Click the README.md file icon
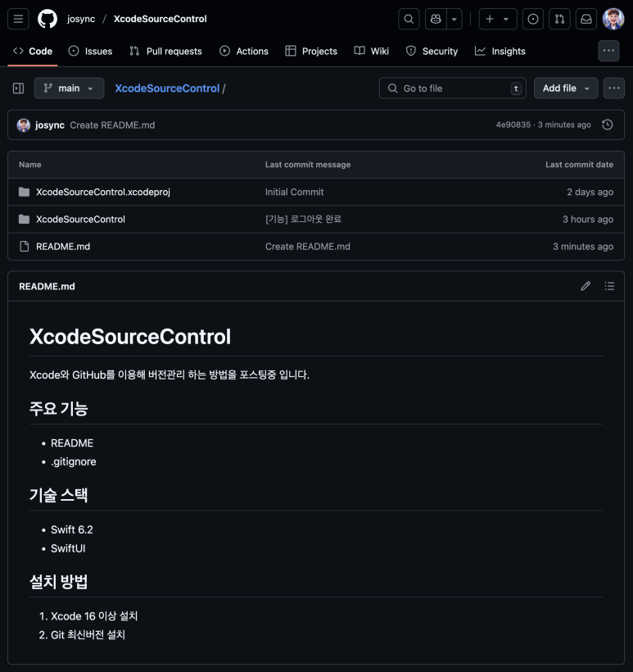The height and width of the screenshot is (672, 633). tap(25, 247)
